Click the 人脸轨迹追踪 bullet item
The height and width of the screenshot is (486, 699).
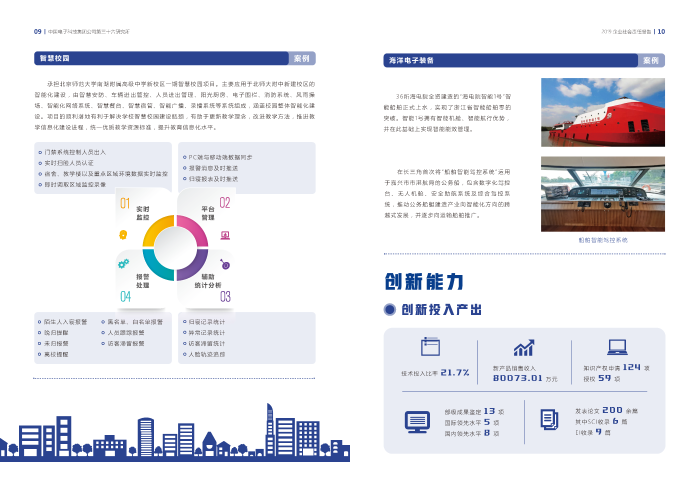(x=207, y=355)
